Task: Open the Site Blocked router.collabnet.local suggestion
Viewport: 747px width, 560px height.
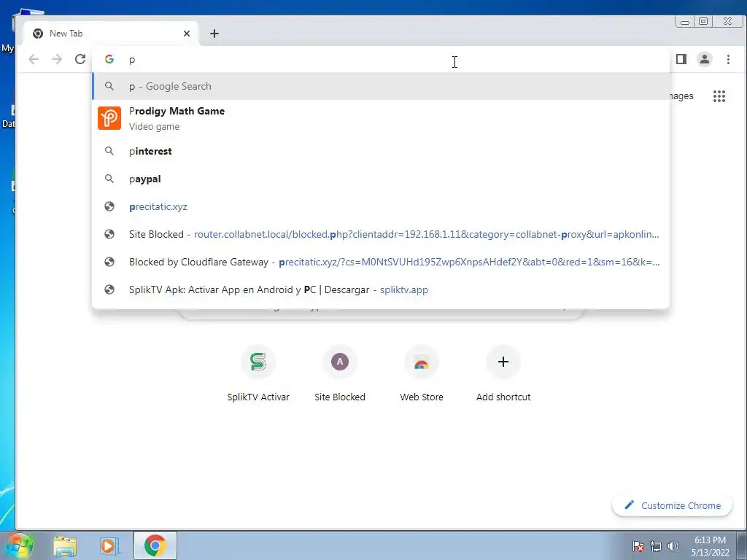Action: (381, 234)
